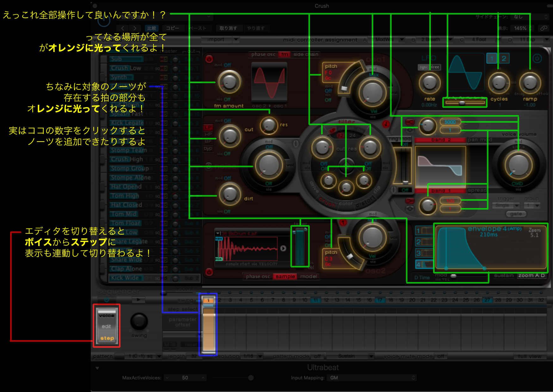Toggle the sequencer power button
The width and height of the screenshot is (553, 392).
coord(107,300)
